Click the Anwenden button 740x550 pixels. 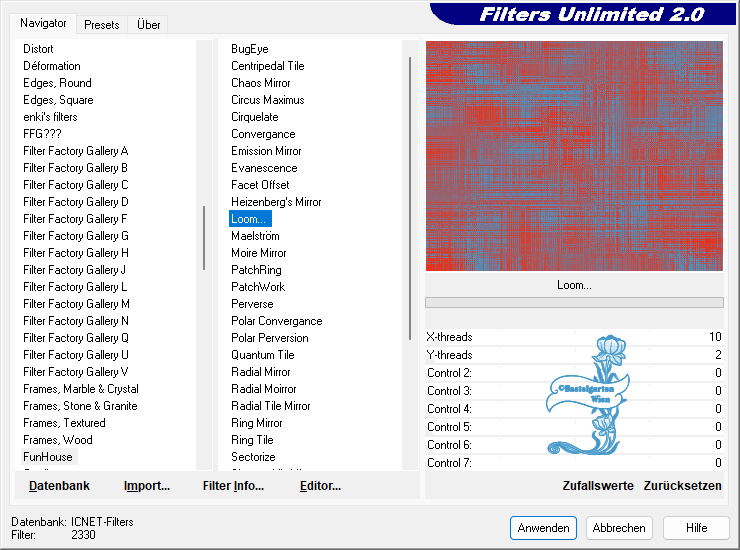click(x=543, y=528)
